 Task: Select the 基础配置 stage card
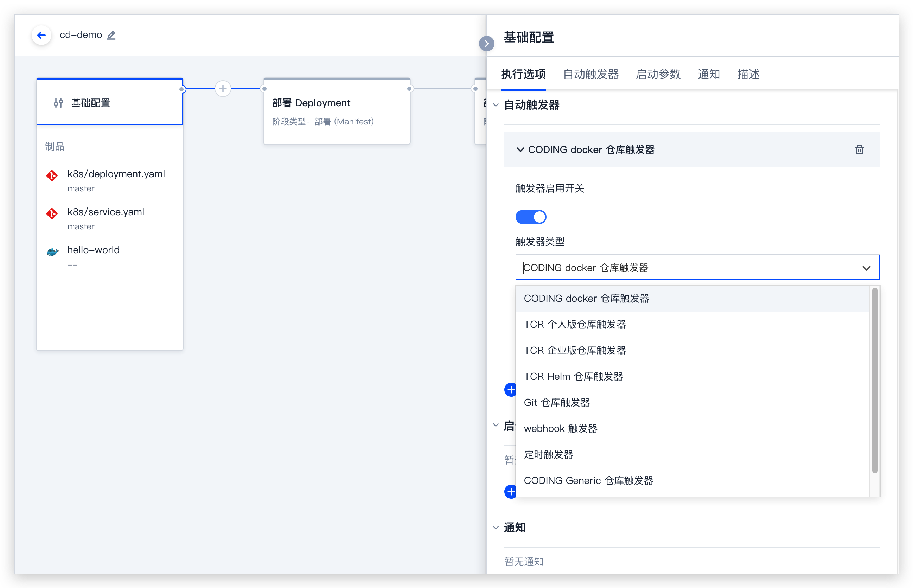(110, 102)
